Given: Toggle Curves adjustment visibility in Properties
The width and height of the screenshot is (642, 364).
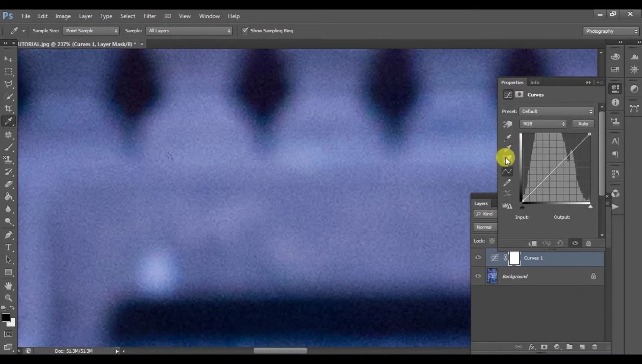Looking at the screenshot, I should (x=575, y=243).
